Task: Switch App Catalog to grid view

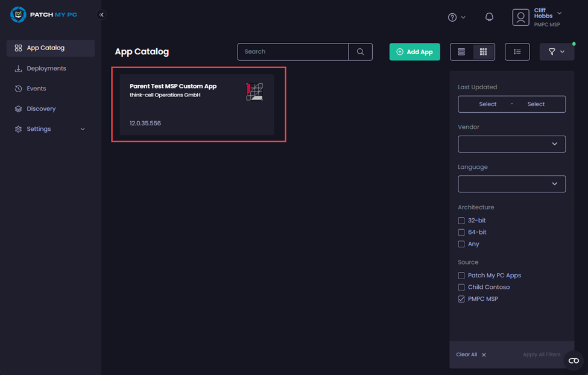Action: click(x=484, y=52)
